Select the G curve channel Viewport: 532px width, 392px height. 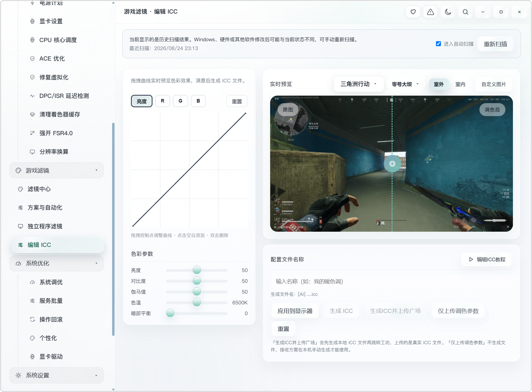tap(180, 101)
